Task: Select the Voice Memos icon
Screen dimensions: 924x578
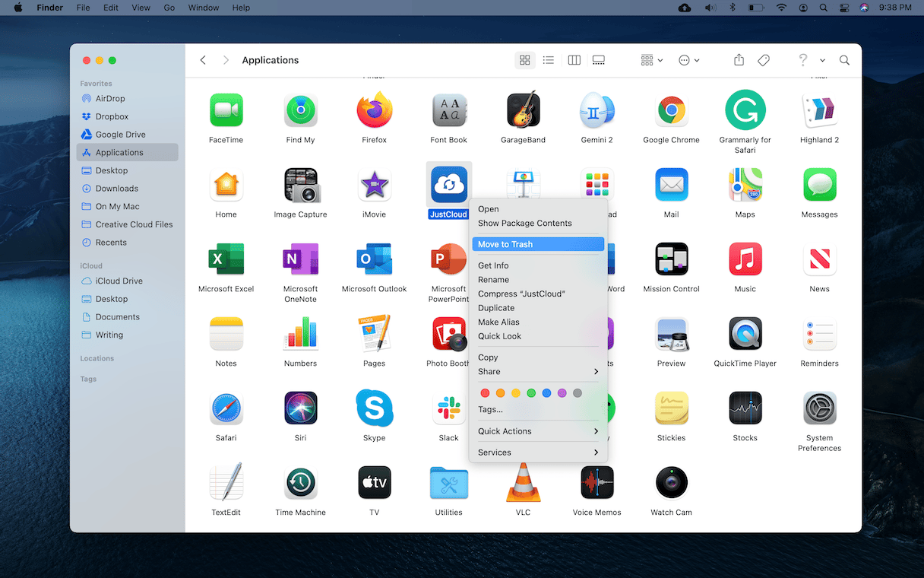Action: pos(596,483)
